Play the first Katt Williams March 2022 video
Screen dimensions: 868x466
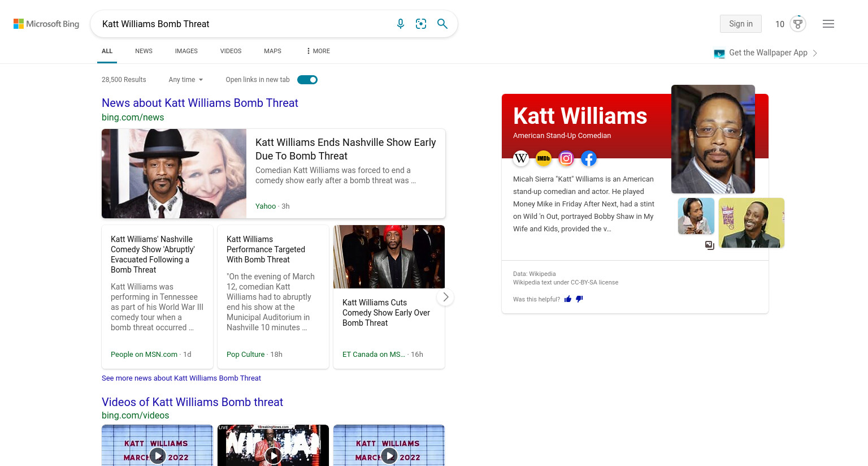[157, 455]
